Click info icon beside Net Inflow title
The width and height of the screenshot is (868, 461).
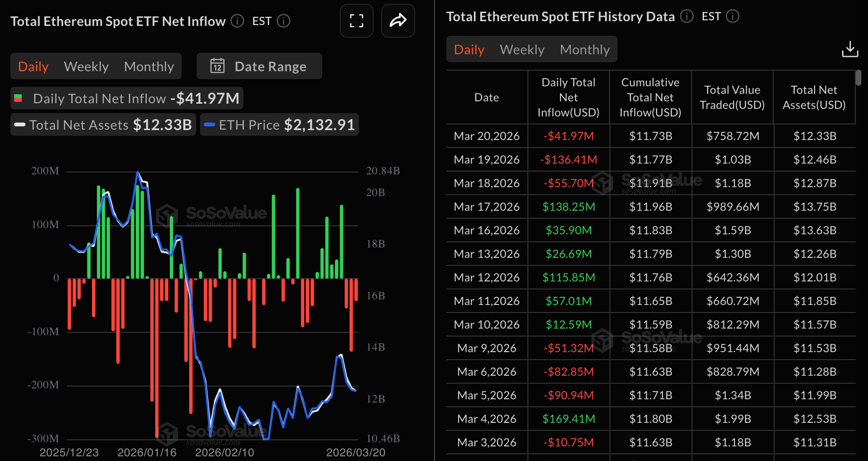point(237,21)
